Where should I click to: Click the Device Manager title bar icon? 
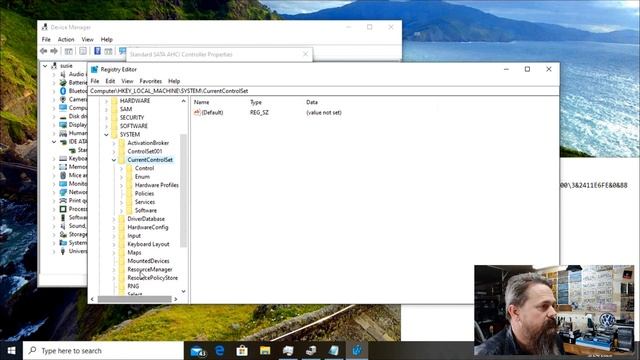tap(45, 27)
